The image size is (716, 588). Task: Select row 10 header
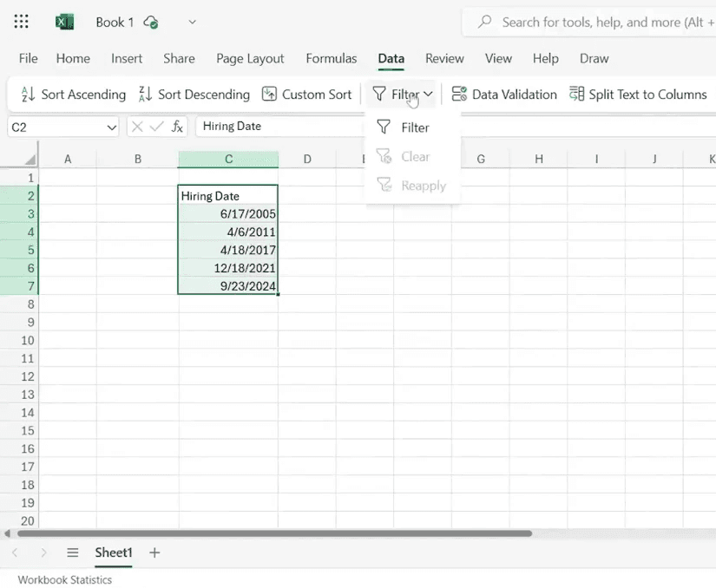click(x=19, y=340)
